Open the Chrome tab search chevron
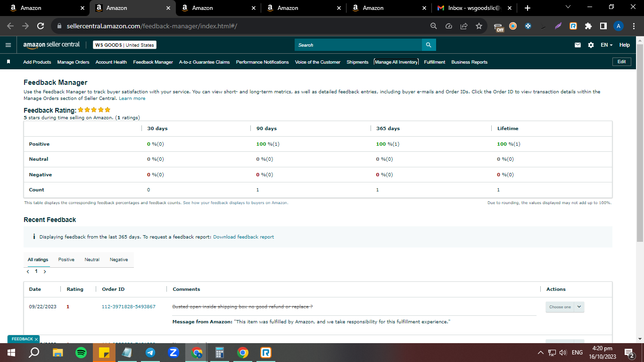Image resolution: width=644 pixels, height=362 pixels. pyautogui.click(x=568, y=7)
